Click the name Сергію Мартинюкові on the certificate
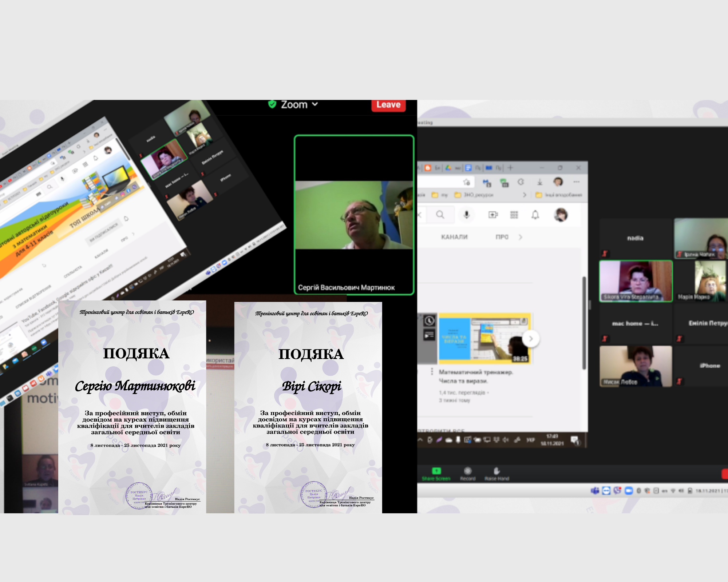Viewport: 728px width, 582px height. (135, 386)
